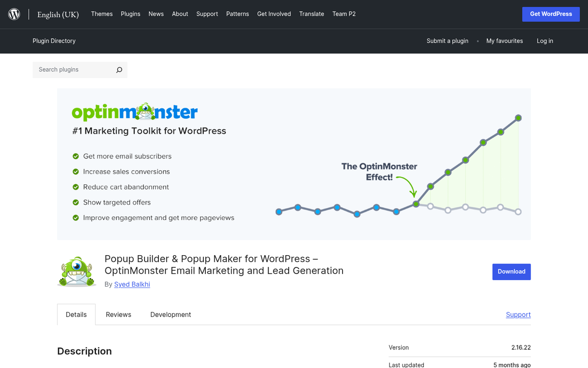Switch to the Reviews tab
This screenshot has height=368, width=588.
click(x=118, y=314)
